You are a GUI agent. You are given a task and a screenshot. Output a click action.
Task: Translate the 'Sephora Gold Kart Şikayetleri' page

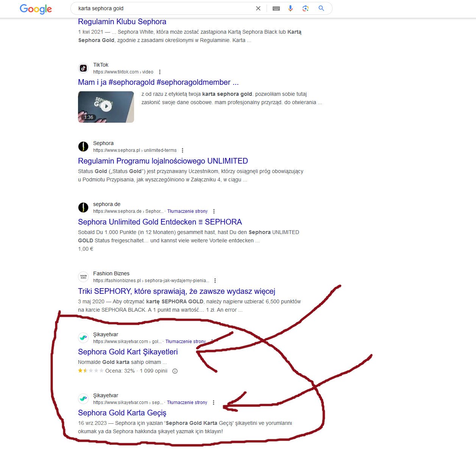pos(186,342)
